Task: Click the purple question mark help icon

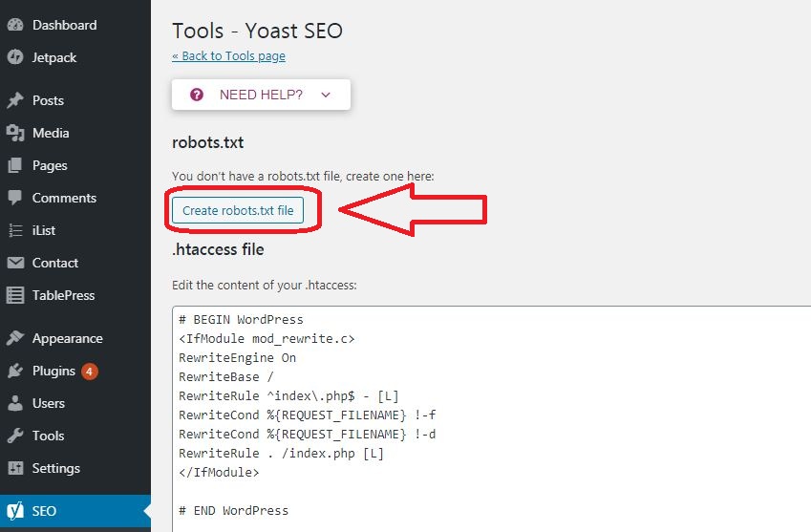Action: [x=197, y=95]
